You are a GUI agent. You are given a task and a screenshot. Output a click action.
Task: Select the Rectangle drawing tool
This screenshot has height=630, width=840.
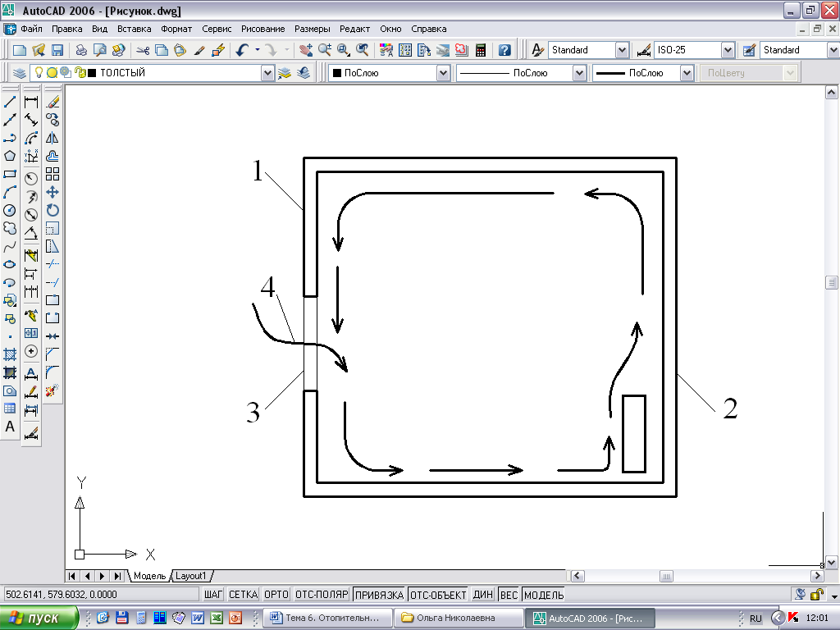10,174
